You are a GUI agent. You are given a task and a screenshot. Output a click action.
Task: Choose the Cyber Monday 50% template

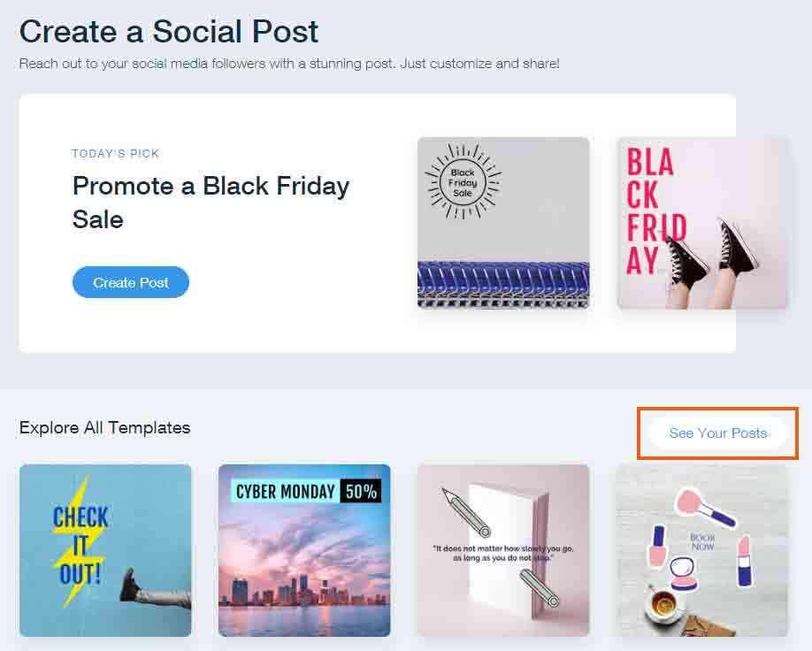click(x=304, y=550)
